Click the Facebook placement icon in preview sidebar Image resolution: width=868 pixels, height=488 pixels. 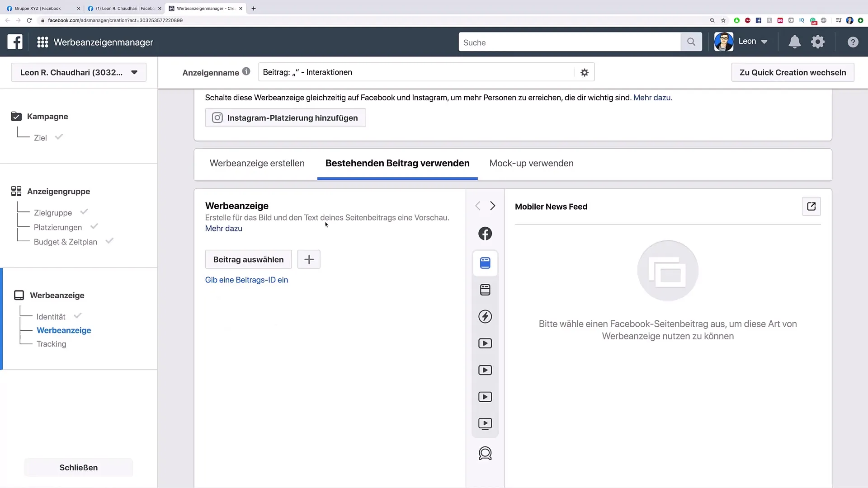(x=485, y=234)
